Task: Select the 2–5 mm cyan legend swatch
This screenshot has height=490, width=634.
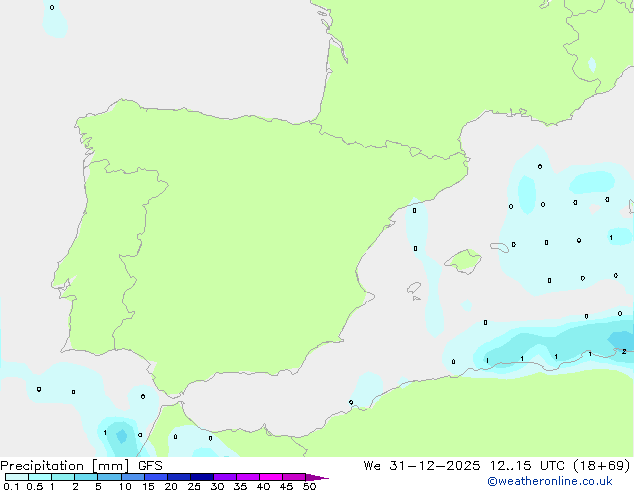Action: [x=86, y=477]
